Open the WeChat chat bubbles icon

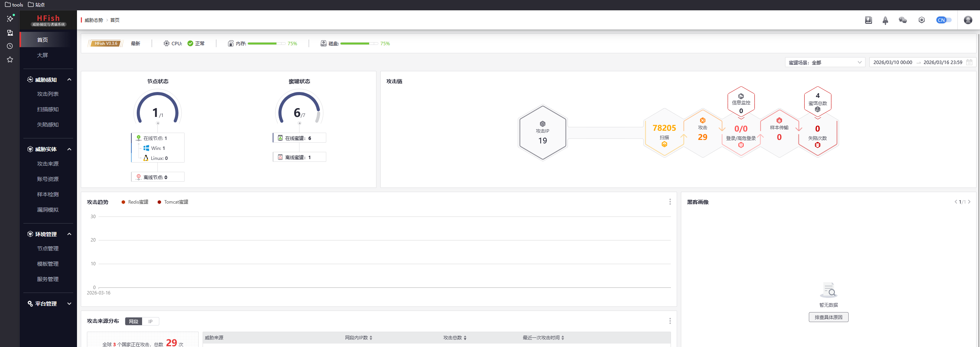click(903, 20)
